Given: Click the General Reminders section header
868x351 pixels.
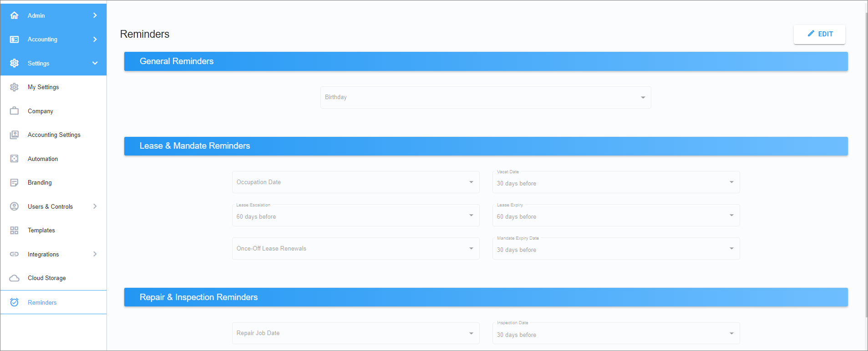Looking at the screenshot, I should pyautogui.click(x=486, y=61).
